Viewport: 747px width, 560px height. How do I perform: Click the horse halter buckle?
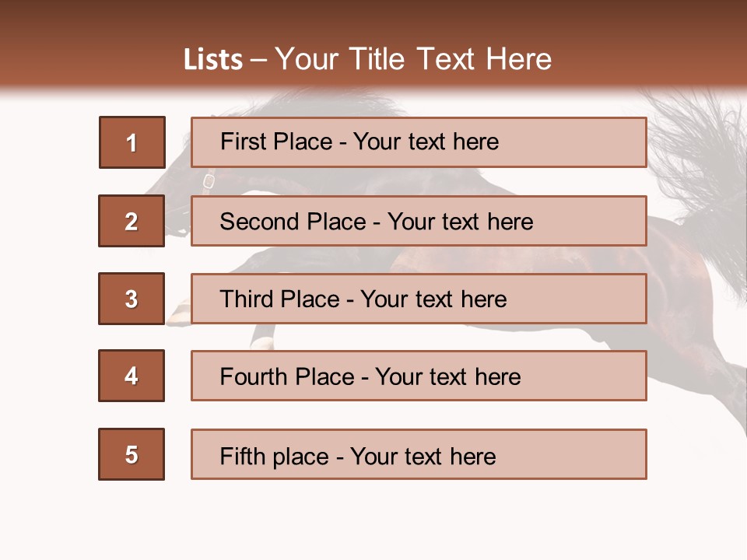coord(209,181)
